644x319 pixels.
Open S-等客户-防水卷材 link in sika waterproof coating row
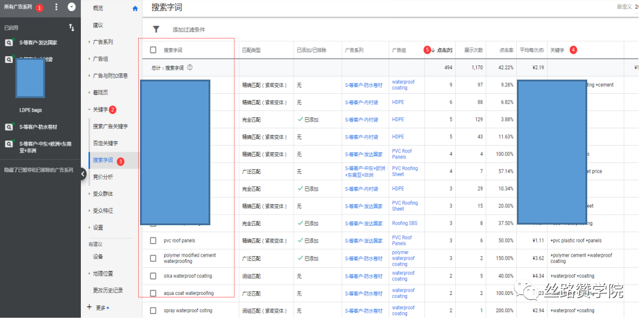[x=364, y=276]
